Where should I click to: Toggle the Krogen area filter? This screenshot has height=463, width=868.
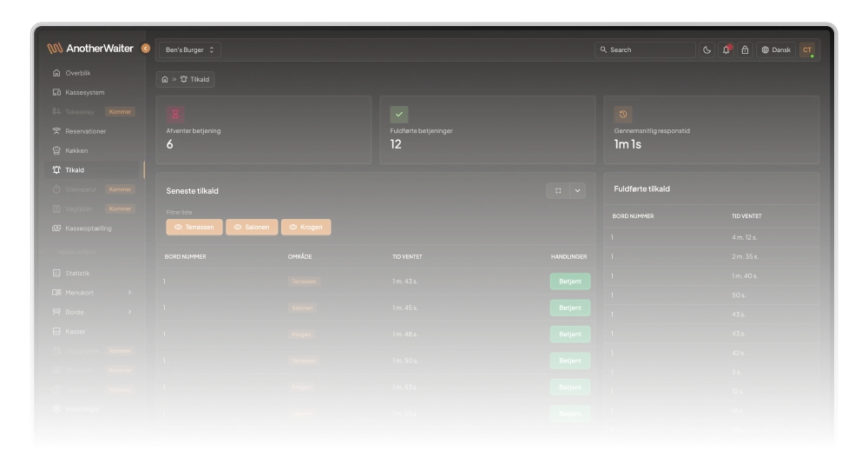306,227
